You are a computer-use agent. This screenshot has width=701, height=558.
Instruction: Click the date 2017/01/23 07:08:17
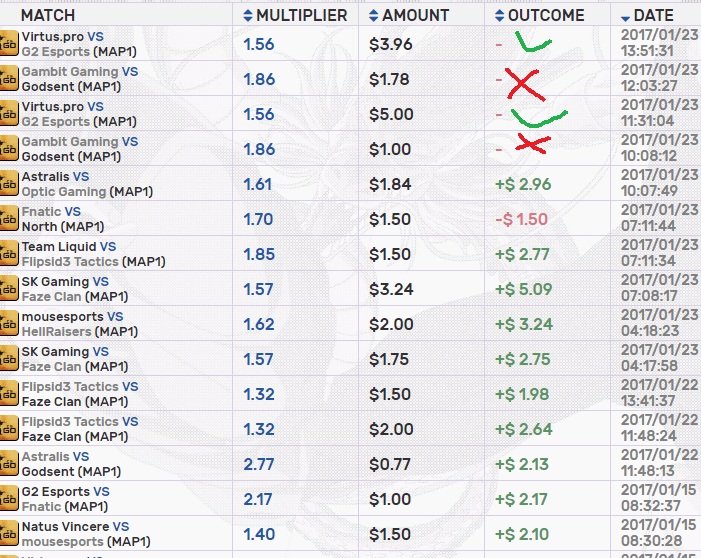[660, 288]
